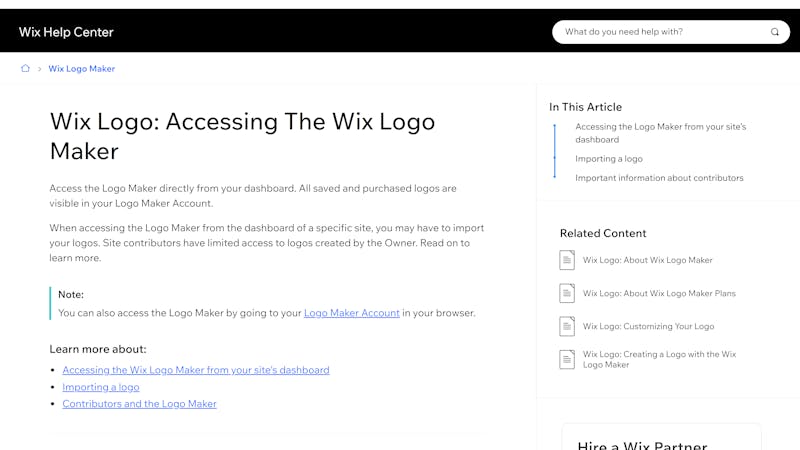Viewport: 800px width, 450px height.
Task: Open related article 'Wix Logo: About Wix Logo Maker Plans'
Action: [659, 293]
